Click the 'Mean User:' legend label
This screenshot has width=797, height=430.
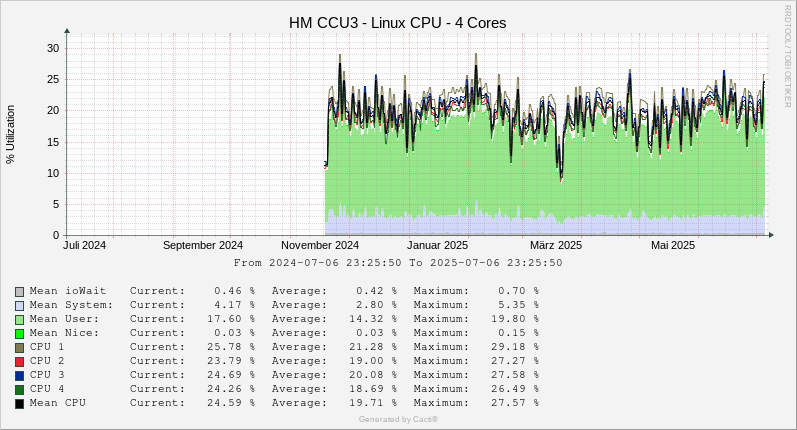tap(64, 319)
